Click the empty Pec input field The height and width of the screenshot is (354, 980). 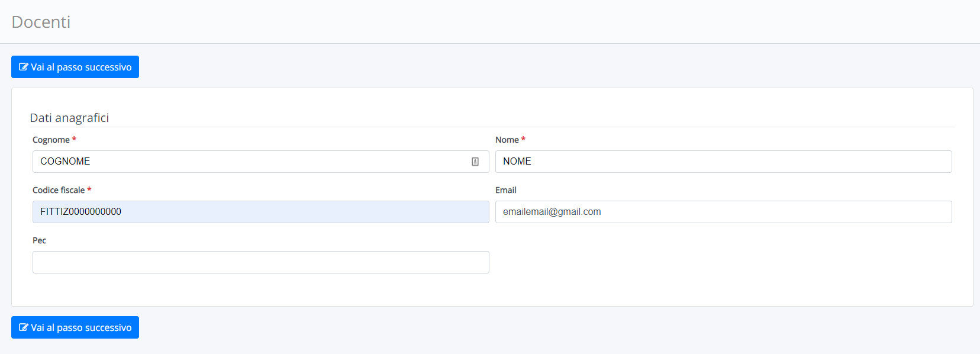coord(261,262)
